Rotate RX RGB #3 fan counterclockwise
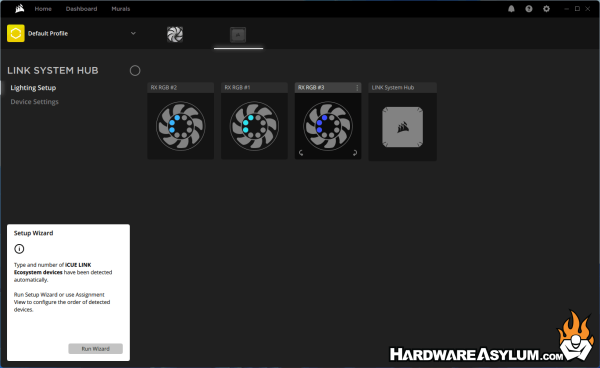The height and width of the screenshot is (368, 600). click(x=301, y=153)
